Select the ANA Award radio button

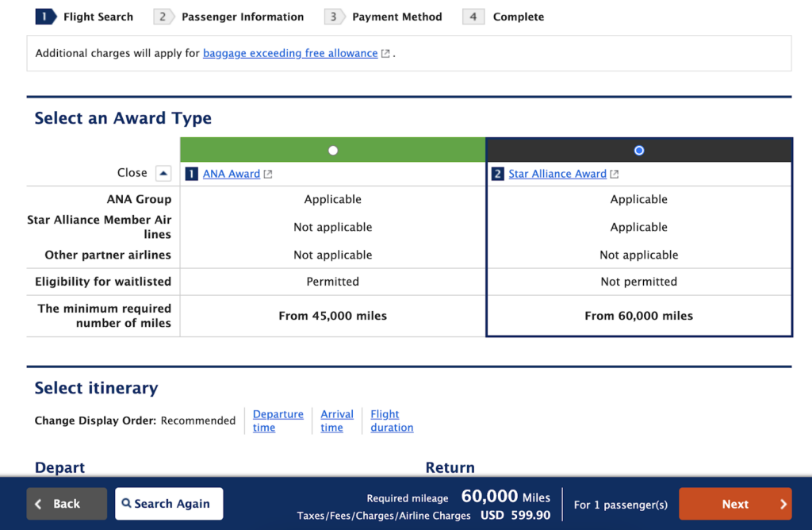click(333, 150)
